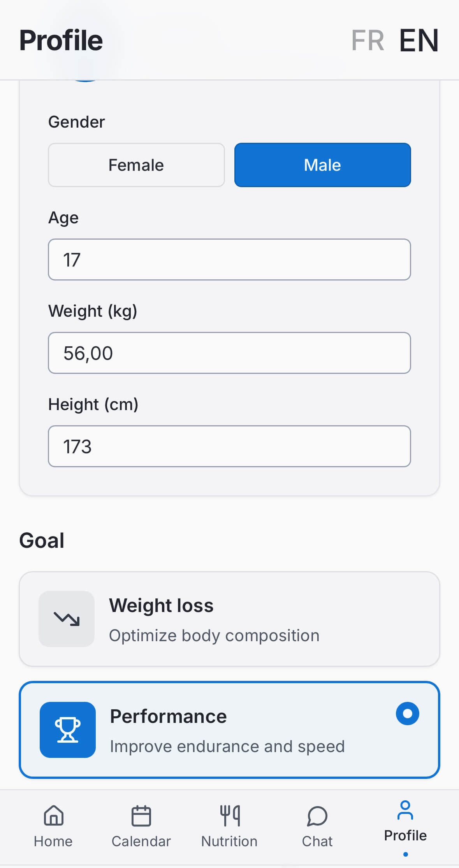Click the Performance trophy icon
The image size is (459, 868).
(68, 729)
